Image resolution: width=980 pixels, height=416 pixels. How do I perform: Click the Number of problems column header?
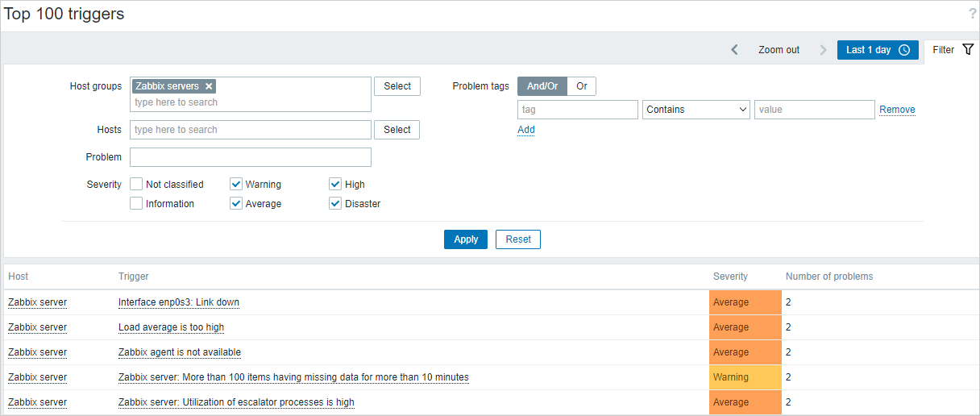point(829,277)
